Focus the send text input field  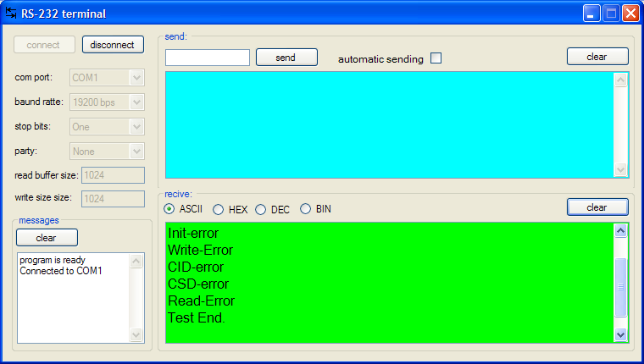208,58
